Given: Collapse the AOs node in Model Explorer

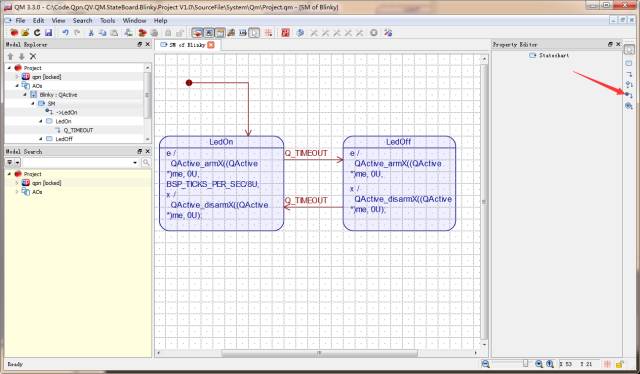Looking at the screenshot, I should pyautogui.click(x=17, y=86).
